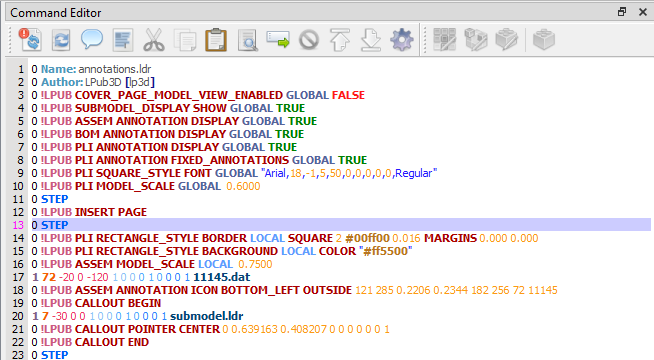Click the CALLOUT BEGIN line
654x360 pixels.
(x=96, y=303)
